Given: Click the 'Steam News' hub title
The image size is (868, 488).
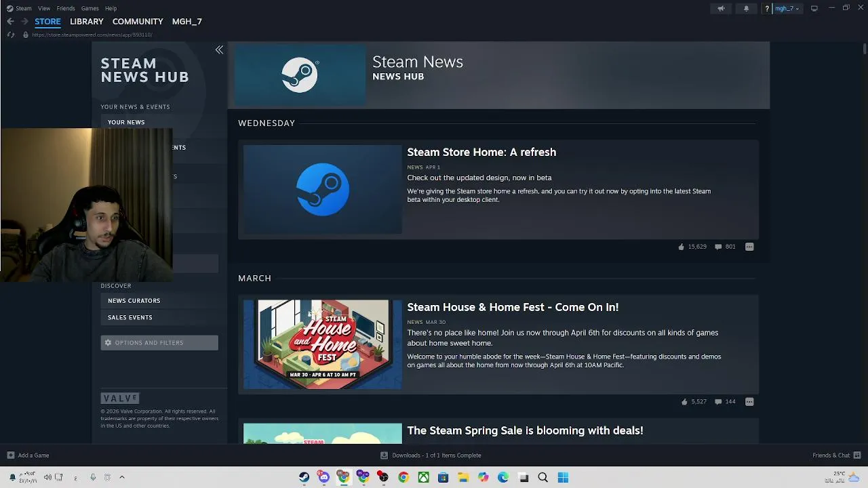Looking at the screenshot, I should pyautogui.click(x=418, y=62).
